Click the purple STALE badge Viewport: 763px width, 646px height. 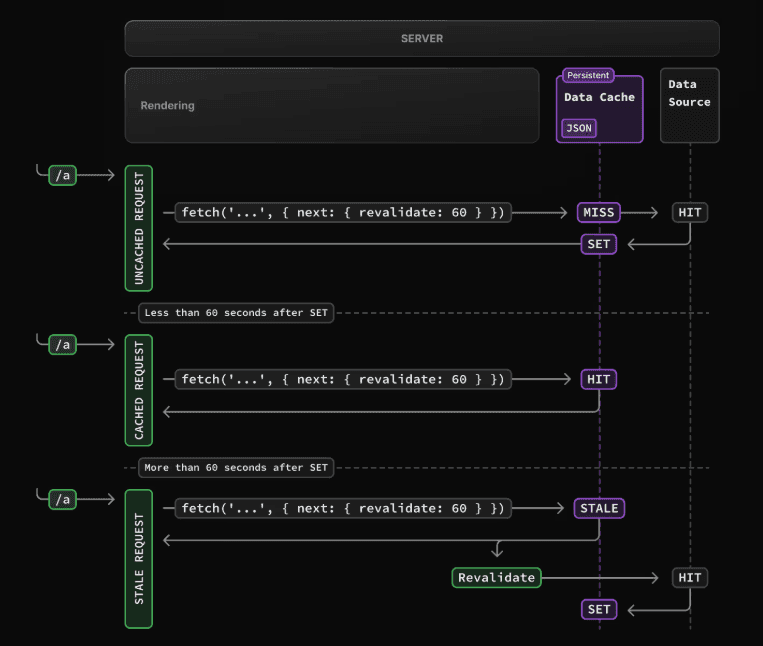(x=599, y=508)
